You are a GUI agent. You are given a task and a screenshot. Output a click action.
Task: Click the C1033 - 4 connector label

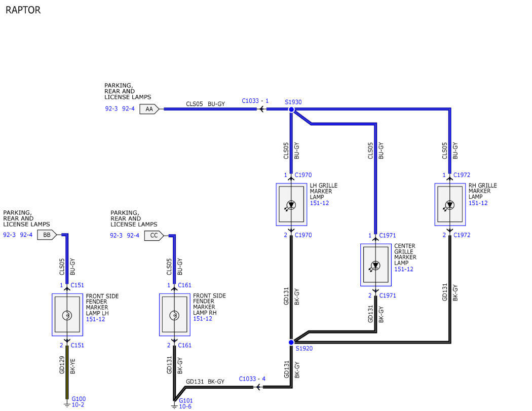[x=252, y=379]
